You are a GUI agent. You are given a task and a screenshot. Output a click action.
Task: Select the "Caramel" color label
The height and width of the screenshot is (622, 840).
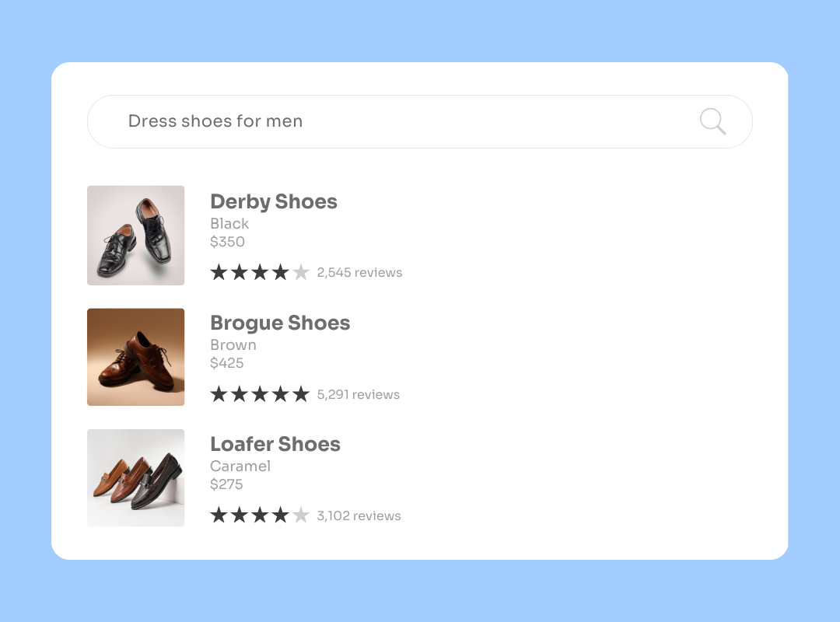(x=240, y=466)
